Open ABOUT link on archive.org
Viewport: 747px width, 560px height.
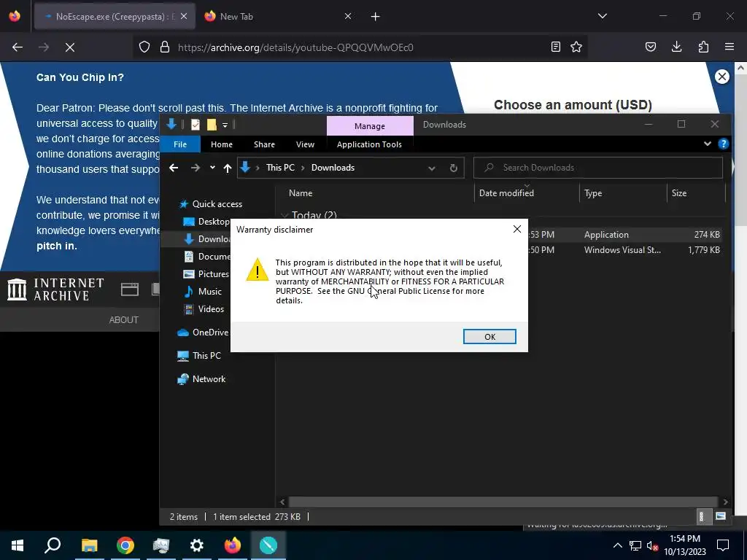(x=124, y=320)
